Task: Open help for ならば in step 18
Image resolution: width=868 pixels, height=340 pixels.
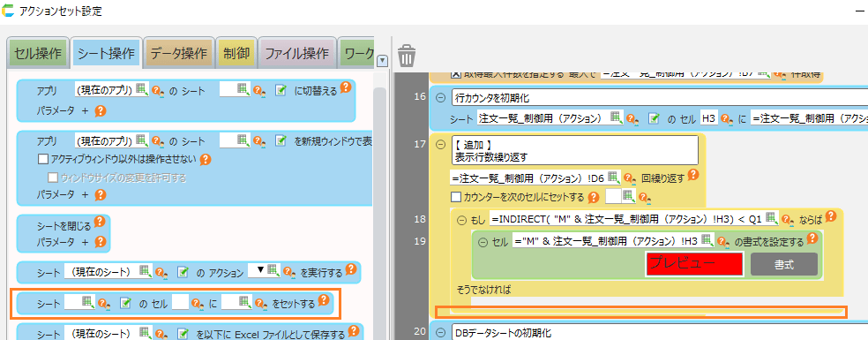Action: click(x=830, y=216)
